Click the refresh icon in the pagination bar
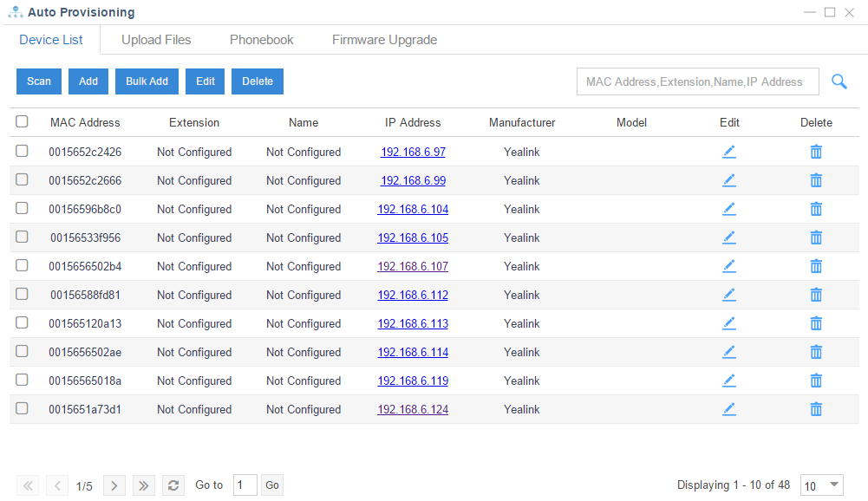The height and width of the screenshot is (501, 868). coord(173,485)
